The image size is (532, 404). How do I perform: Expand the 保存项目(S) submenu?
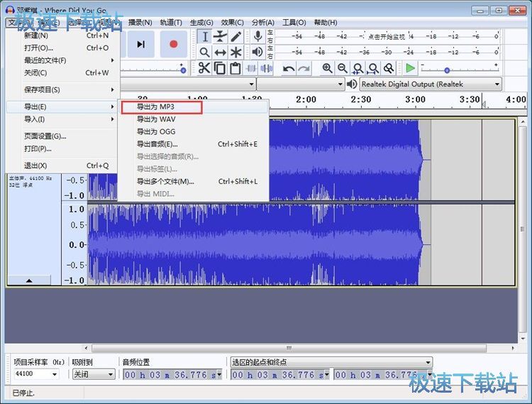(x=62, y=89)
